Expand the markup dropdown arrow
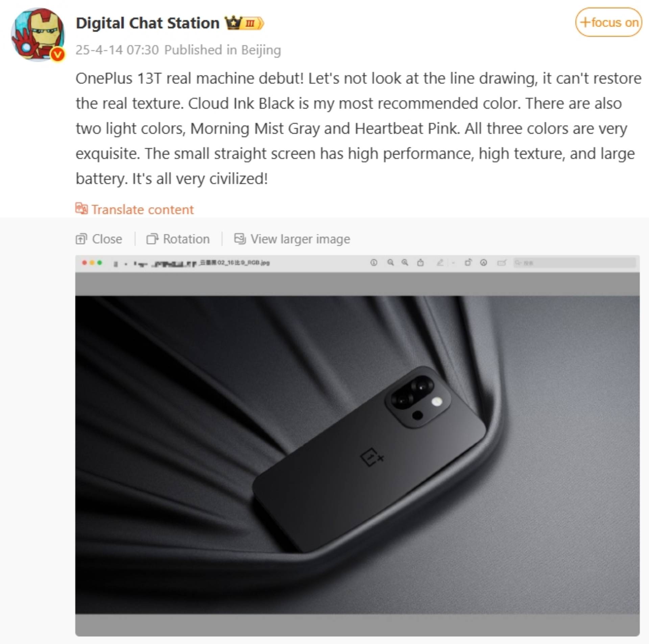The image size is (649, 644). tap(453, 263)
